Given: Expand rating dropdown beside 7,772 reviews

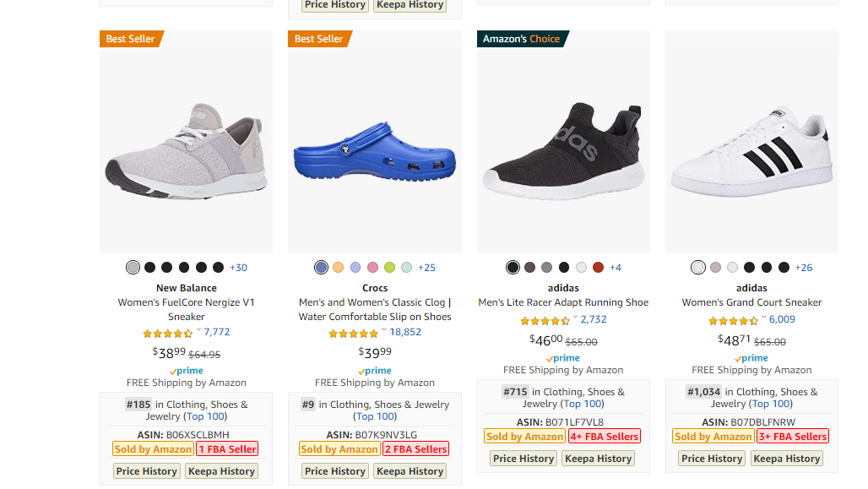Looking at the screenshot, I should point(198,330).
